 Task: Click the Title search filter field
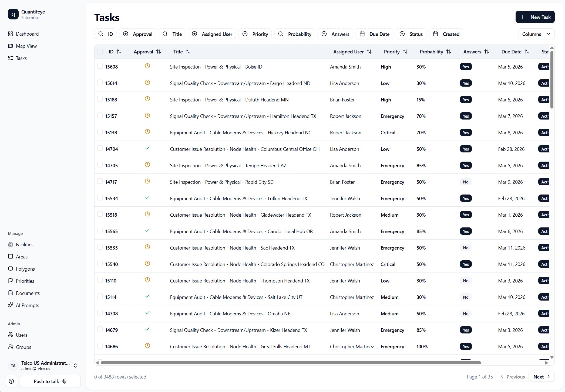click(x=172, y=34)
